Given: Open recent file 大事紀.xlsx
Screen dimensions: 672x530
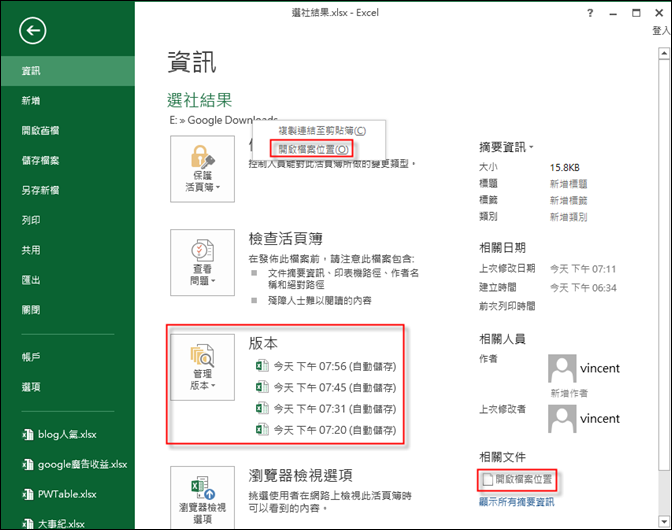Looking at the screenshot, I should click(54, 524).
